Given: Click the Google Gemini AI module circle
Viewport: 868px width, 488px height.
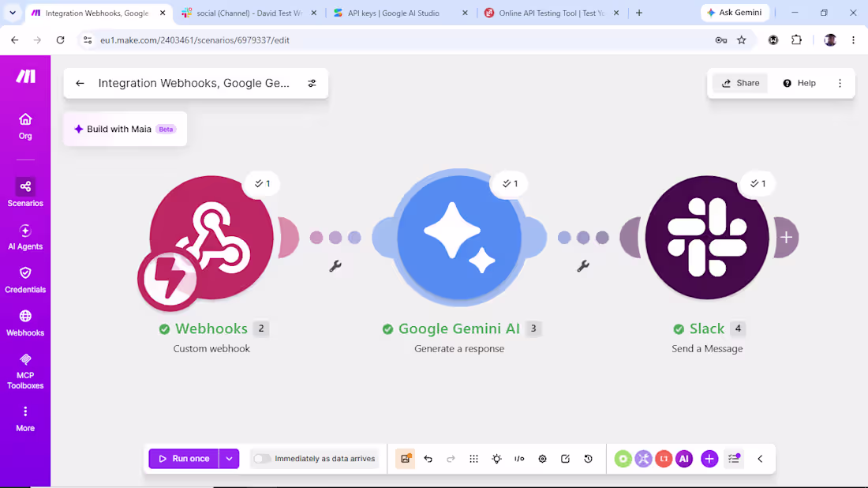Looking at the screenshot, I should 459,237.
